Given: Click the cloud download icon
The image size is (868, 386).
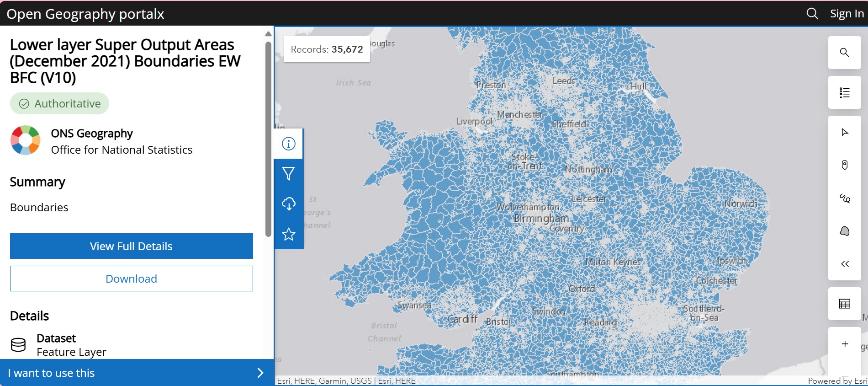Looking at the screenshot, I should coord(288,204).
